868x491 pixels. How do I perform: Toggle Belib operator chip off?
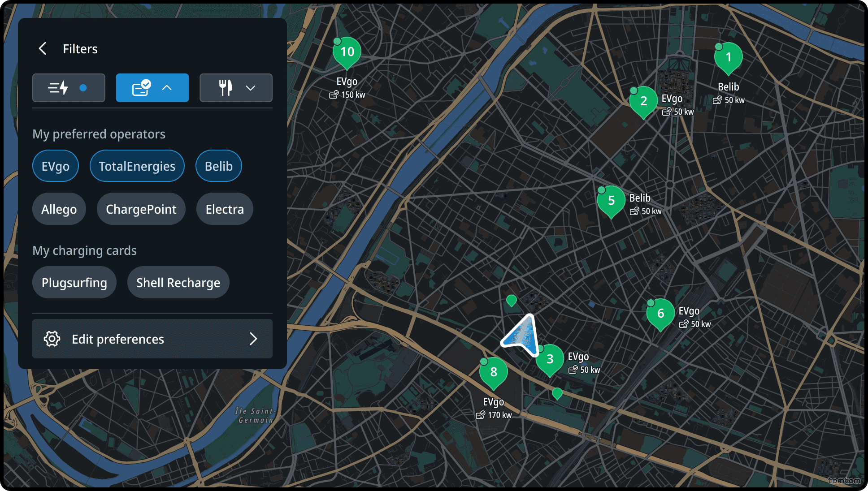tap(219, 166)
